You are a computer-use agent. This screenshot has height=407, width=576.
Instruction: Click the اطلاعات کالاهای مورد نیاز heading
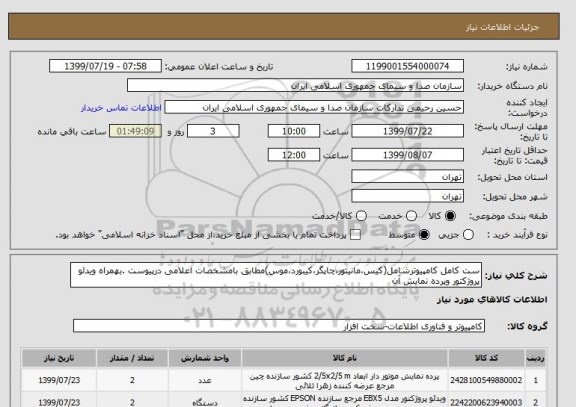492,300
